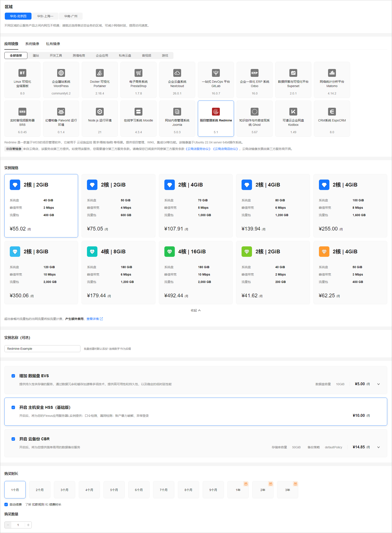
Task: Select the PrestaShop shopping cart icon
Action: point(138,73)
